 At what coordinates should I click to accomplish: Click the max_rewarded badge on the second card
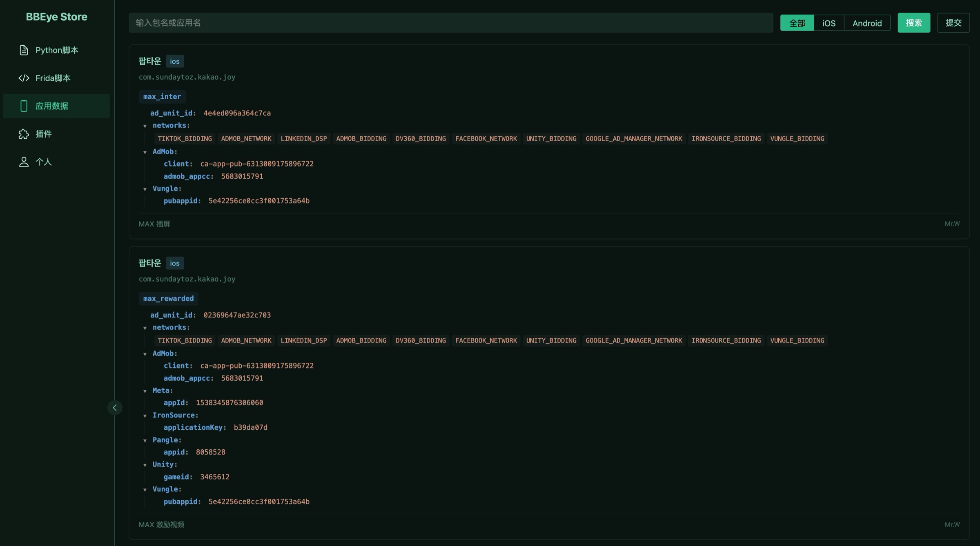(x=168, y=298)
